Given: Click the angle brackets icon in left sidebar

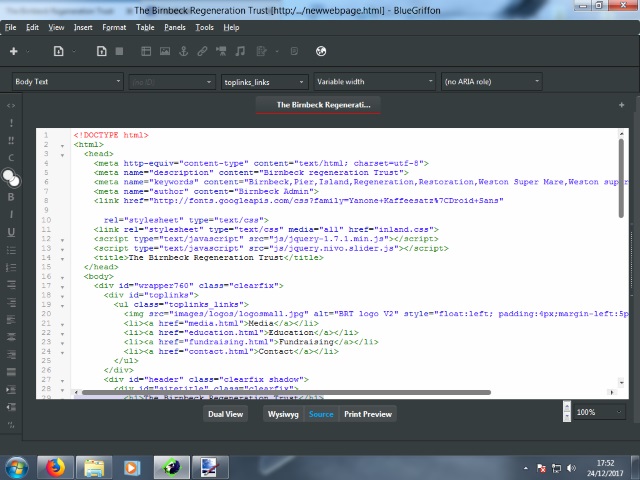Looking at the screenshot, I should pos(11,106).
